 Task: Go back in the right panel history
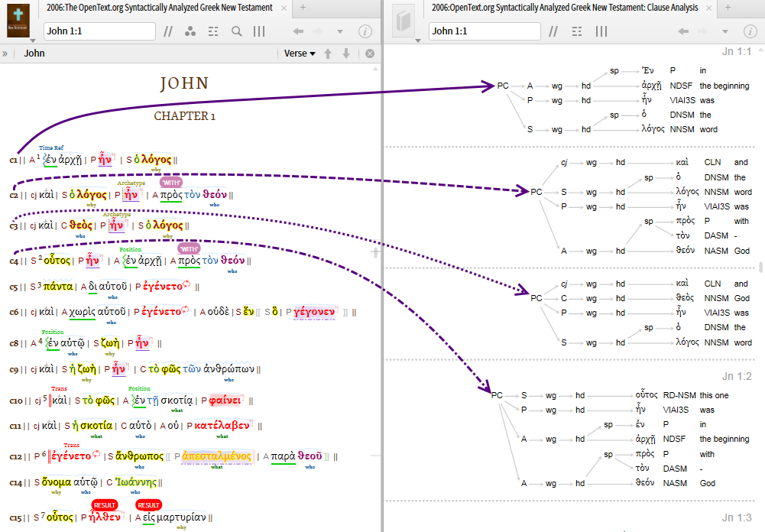[683, 31]
